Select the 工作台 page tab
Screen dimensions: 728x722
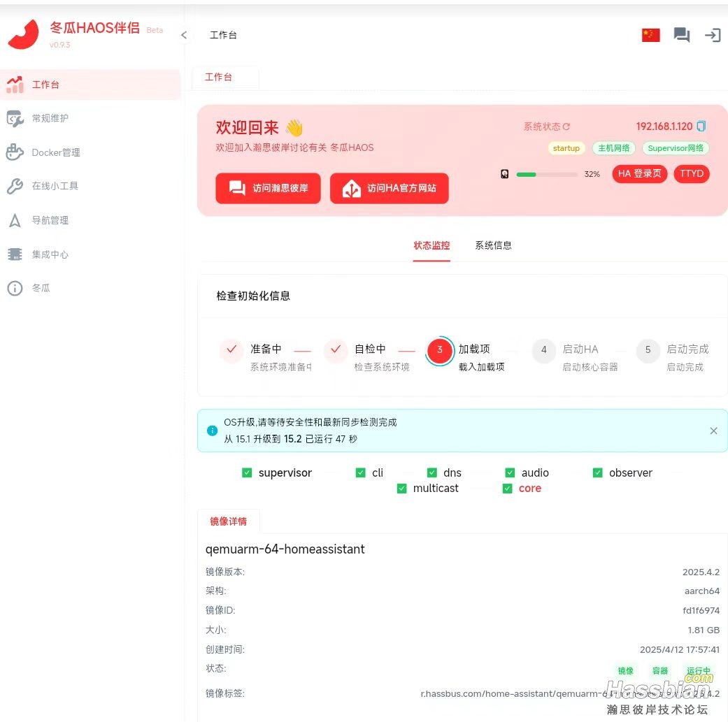click(225, 77)
